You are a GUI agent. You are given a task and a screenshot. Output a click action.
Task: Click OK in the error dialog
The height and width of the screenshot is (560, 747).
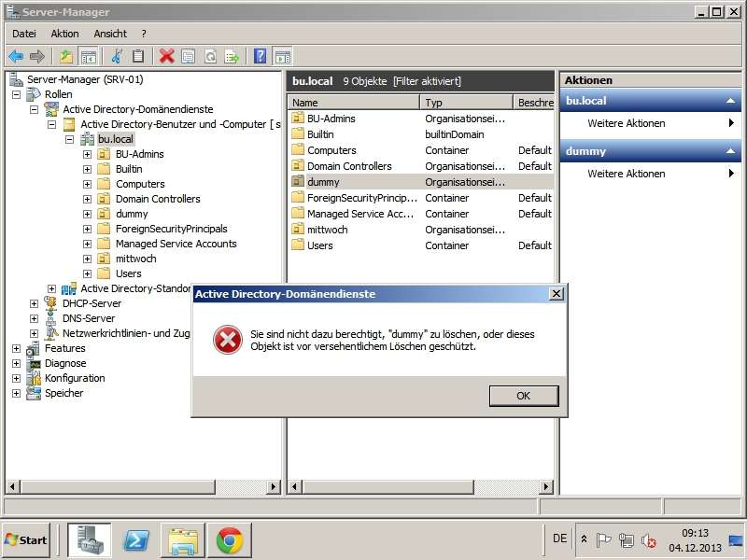pyautogui.click(x=523, y=396)
